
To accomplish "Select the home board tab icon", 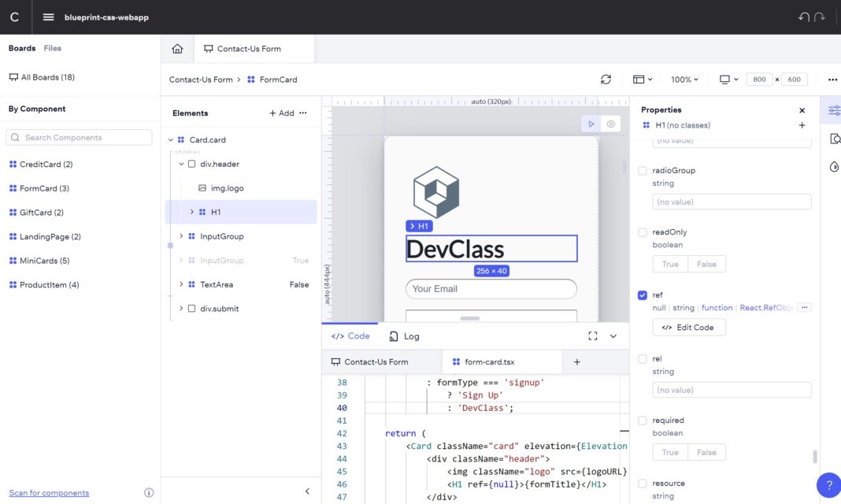I will (x=177, y=48).
